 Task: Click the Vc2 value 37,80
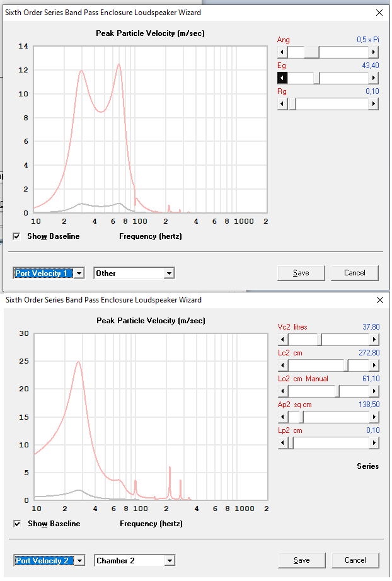[x=371, y=327]
